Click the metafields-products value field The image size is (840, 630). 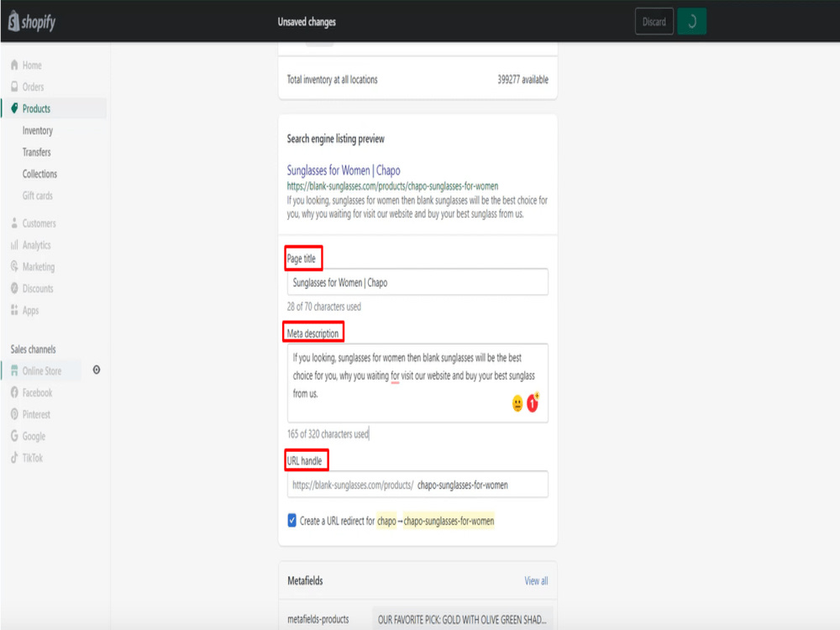pyautogui.click(x=462, y=619)
